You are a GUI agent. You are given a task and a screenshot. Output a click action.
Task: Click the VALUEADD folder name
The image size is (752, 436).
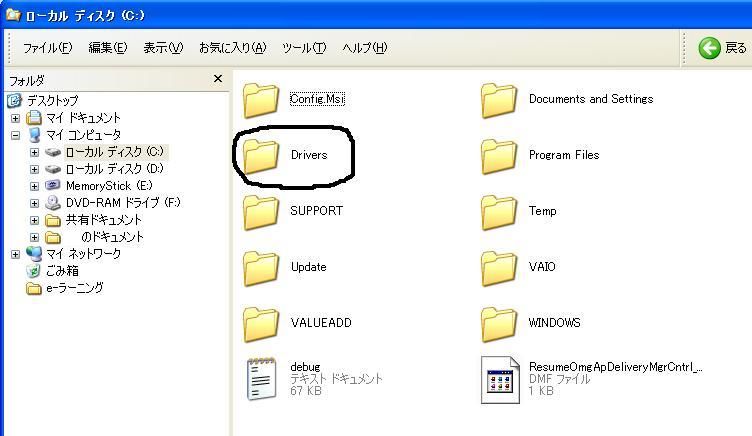click(x=321, y=323)
